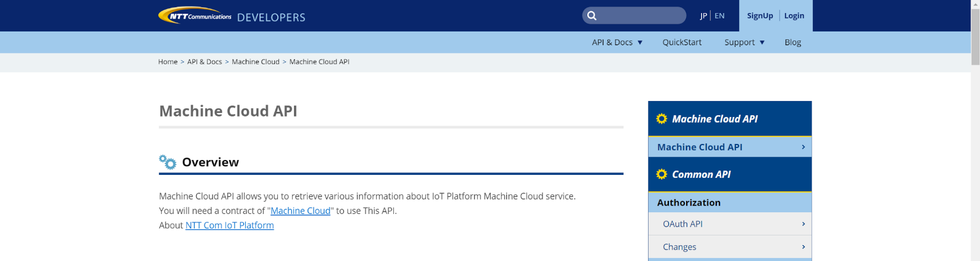The width and height of the screenshot is (980, 261).
Task: Open the Blog menu item
Action: click(793, 42)
